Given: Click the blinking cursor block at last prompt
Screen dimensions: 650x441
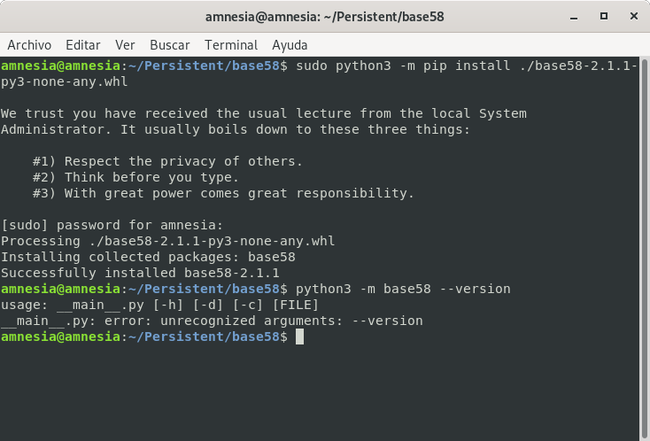Looking at the screenshot, I should pyautogui.click(x=300, y=337).
